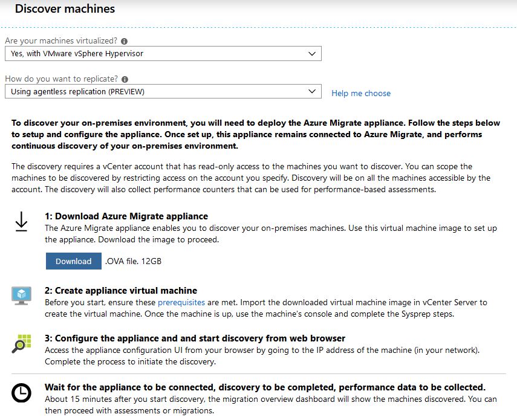Open the virtualization type dropdown
This screenshot has width=517, height=420.
163,54
